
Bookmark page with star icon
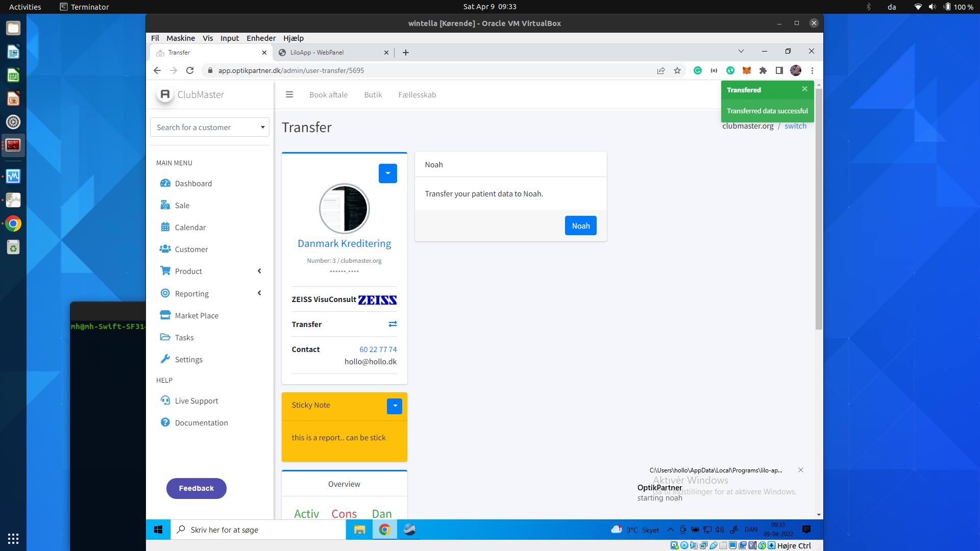677,70
